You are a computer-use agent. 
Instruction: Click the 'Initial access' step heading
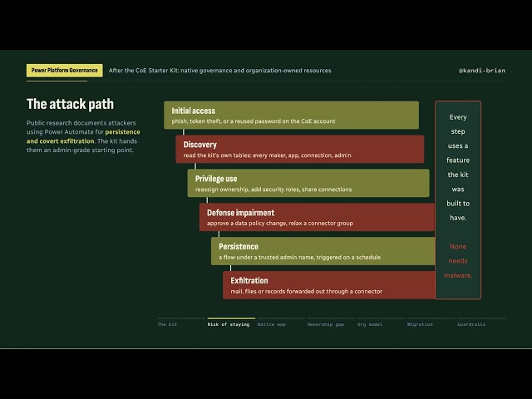(x=194, y=111)
